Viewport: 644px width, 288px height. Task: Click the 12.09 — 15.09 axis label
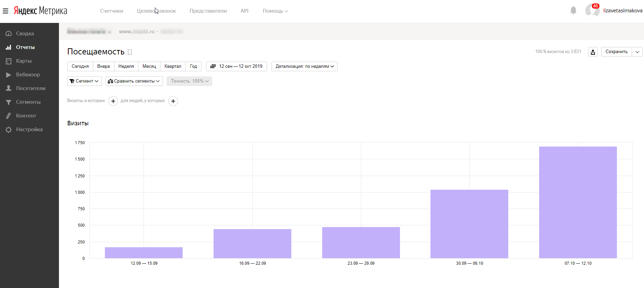tap(144, 263)
